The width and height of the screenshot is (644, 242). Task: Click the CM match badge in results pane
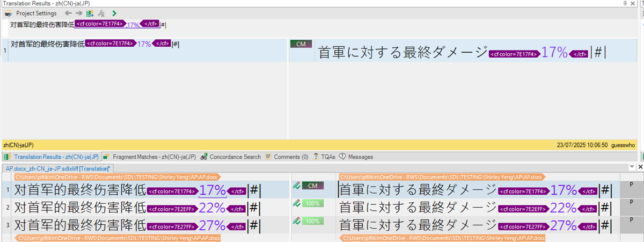pos(301,44)
